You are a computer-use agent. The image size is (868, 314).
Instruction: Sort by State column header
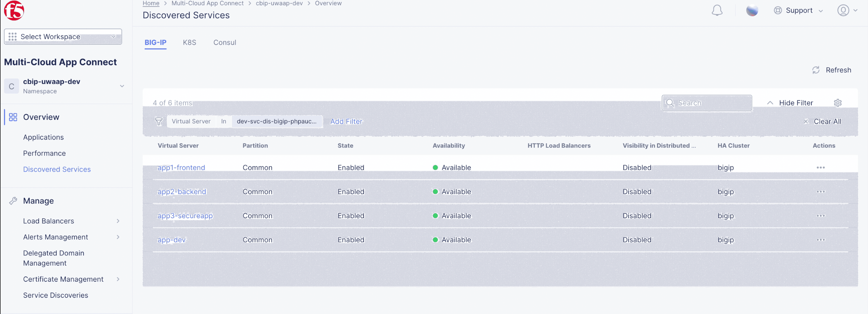pos(345,146)
